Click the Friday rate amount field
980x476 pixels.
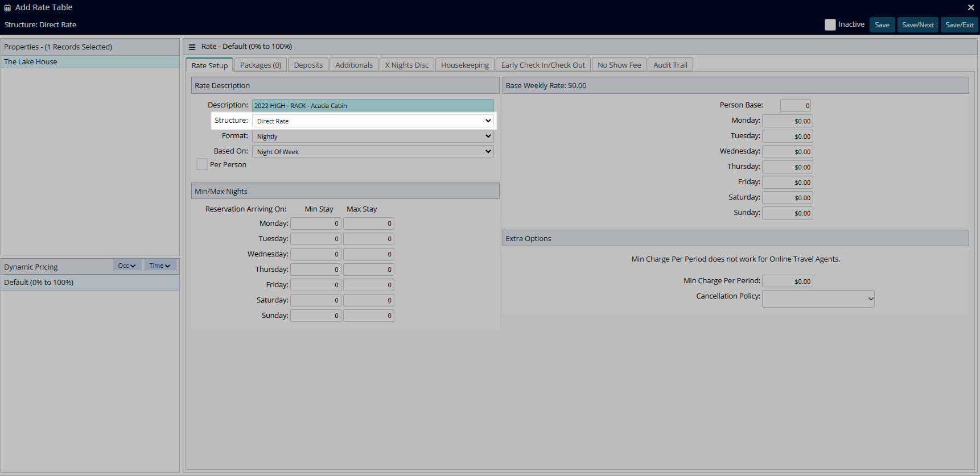click(788, 182)
